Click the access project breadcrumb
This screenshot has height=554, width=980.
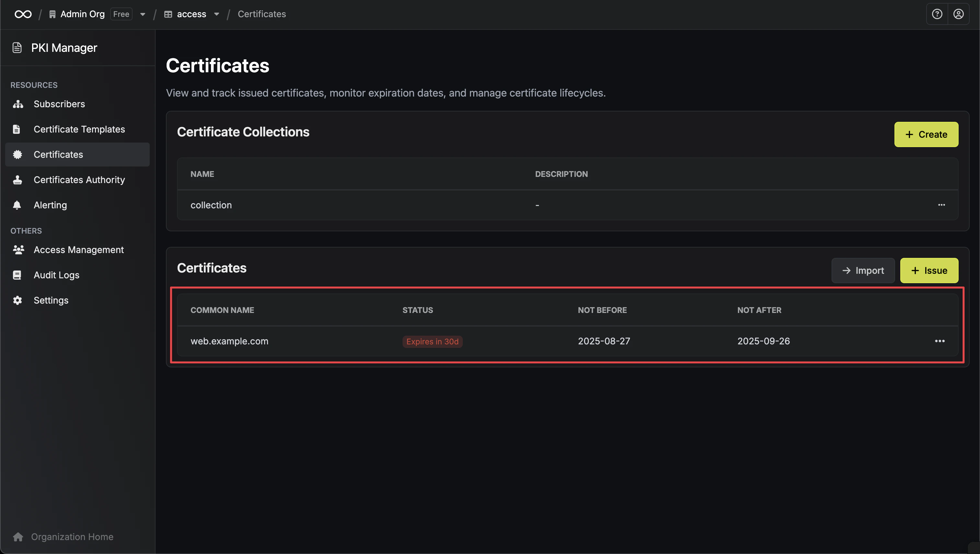coord(192,14)
